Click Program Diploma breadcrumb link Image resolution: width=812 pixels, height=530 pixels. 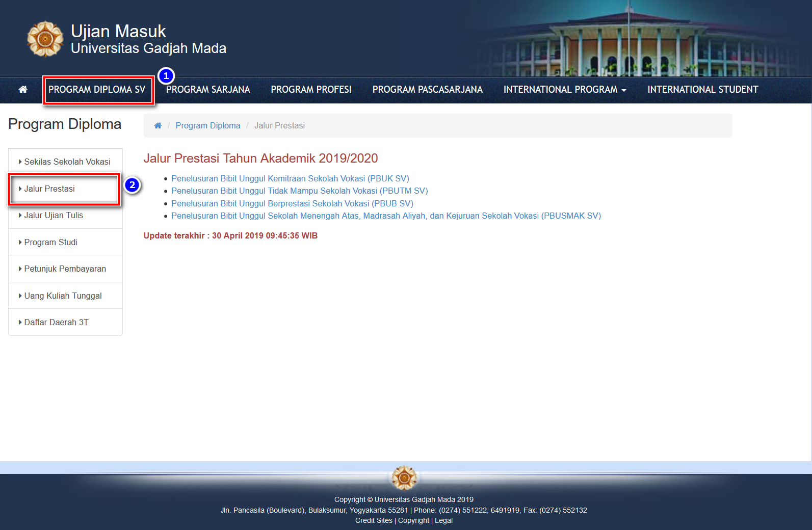point(208,126)
